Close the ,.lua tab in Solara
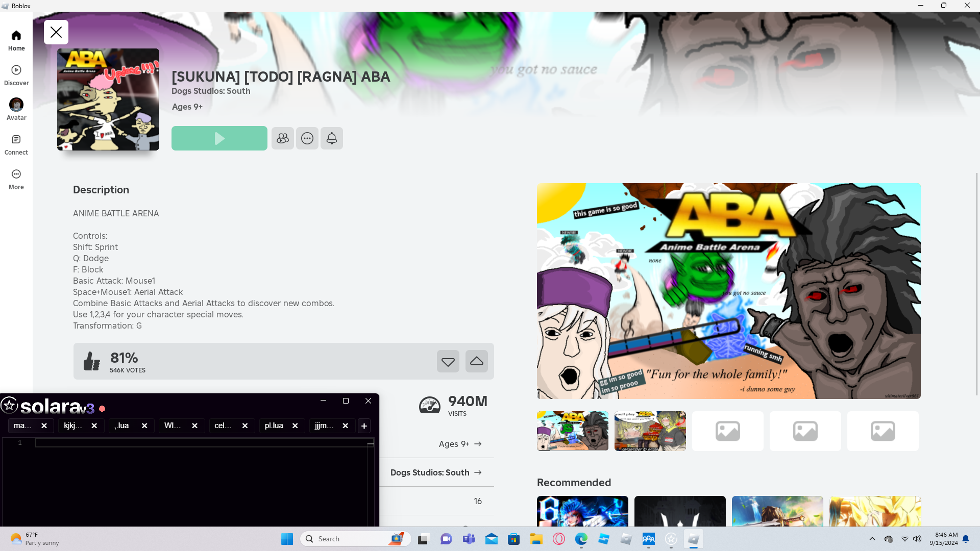This screenshot has width=980, height=551. (144, 425)
